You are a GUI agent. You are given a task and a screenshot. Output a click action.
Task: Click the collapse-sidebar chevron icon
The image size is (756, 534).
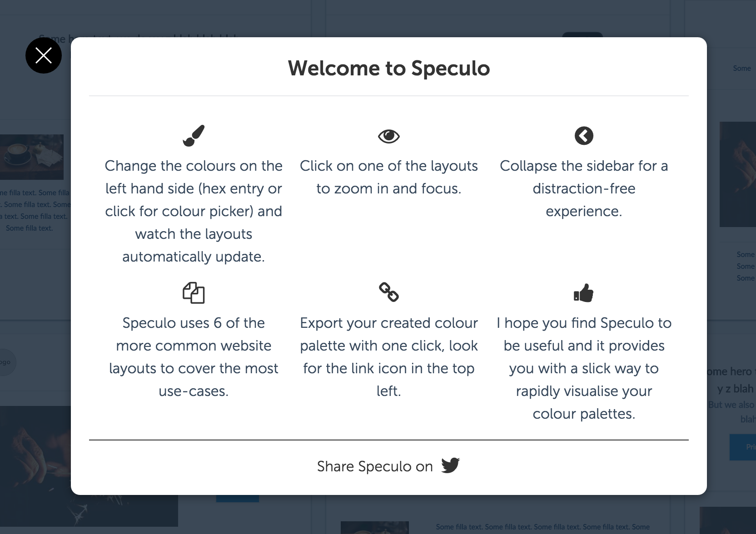[x=584, y=135]
